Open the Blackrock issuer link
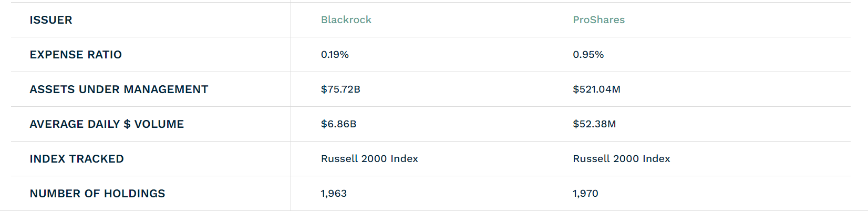The height and width of the screenshot is (211, 868). pyautogui.click(x=346, y=20)
